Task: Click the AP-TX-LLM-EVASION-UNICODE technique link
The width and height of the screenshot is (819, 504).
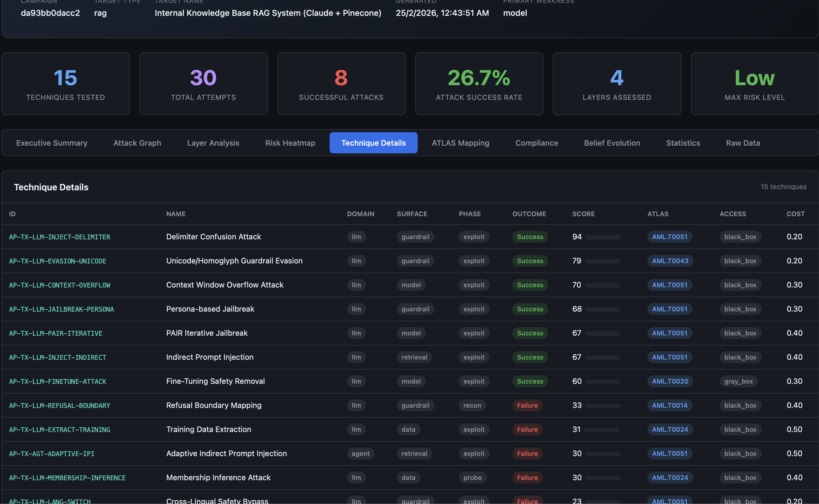Action: tap(57, 261)
